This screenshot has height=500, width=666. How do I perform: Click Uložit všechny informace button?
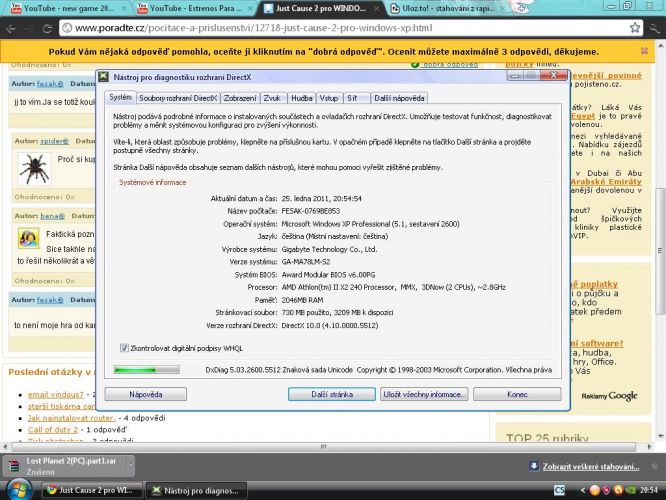coord(424,394)
